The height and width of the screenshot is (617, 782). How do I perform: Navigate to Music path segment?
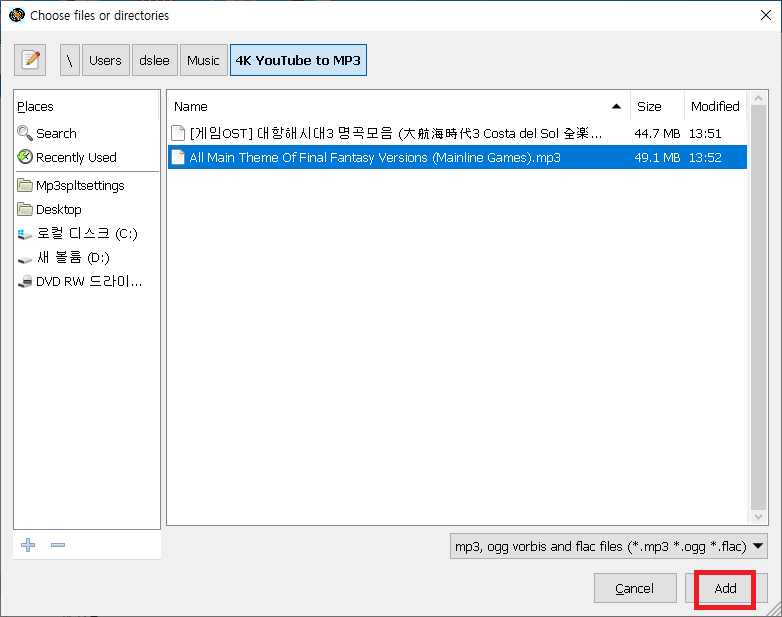[203, 60]
